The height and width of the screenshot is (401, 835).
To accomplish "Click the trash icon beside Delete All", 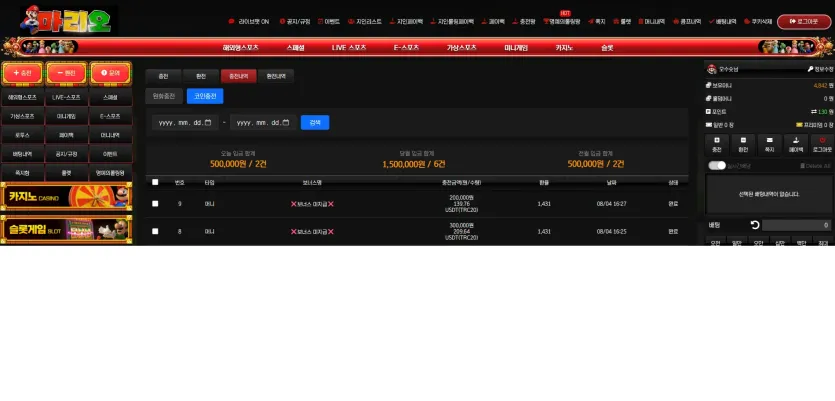I will (x=803, y=166).
